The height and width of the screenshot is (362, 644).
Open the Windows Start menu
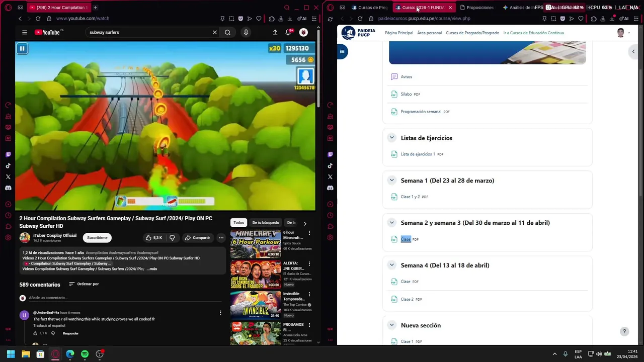tap(11, 354)
